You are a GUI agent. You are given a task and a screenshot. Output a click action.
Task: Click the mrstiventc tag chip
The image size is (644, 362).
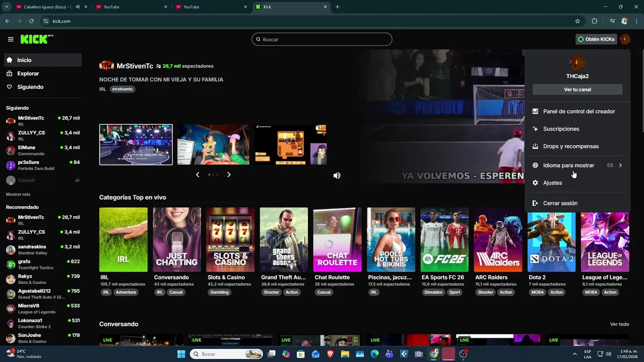[x=122, y=89]
